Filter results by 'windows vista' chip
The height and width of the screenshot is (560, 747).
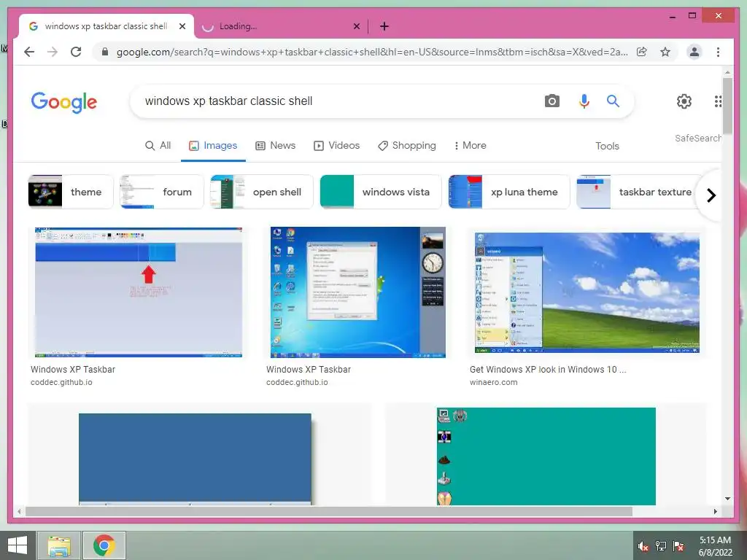(381, 192)
